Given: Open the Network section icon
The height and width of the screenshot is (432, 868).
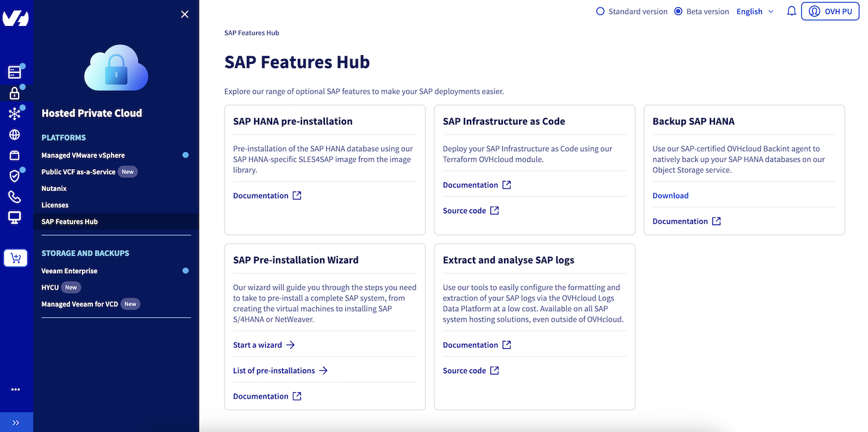Looking at the screenshot, I should click(15, 113).
